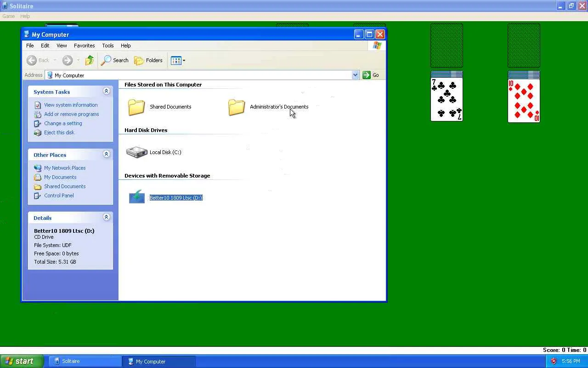The width and height of the screenshot is (588, 368).
Task: Open the File menu in My Computer
Action: (30, 46)
